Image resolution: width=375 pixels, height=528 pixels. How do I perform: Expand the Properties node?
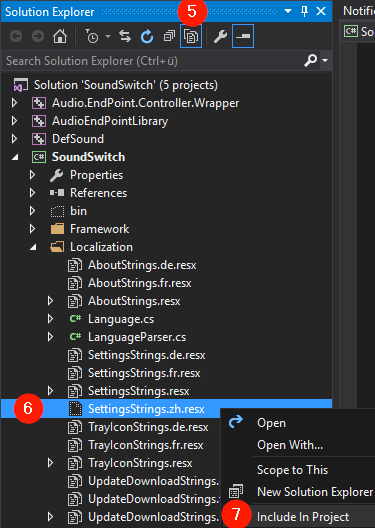(x=33, y=175)
